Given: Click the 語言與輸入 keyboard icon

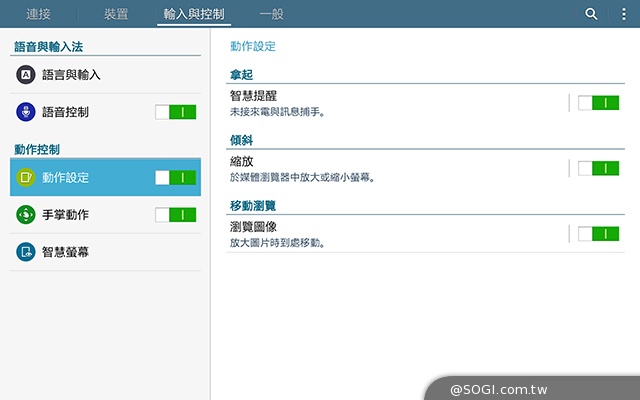Looking at the screenshot, I should (x=26, y=75).
